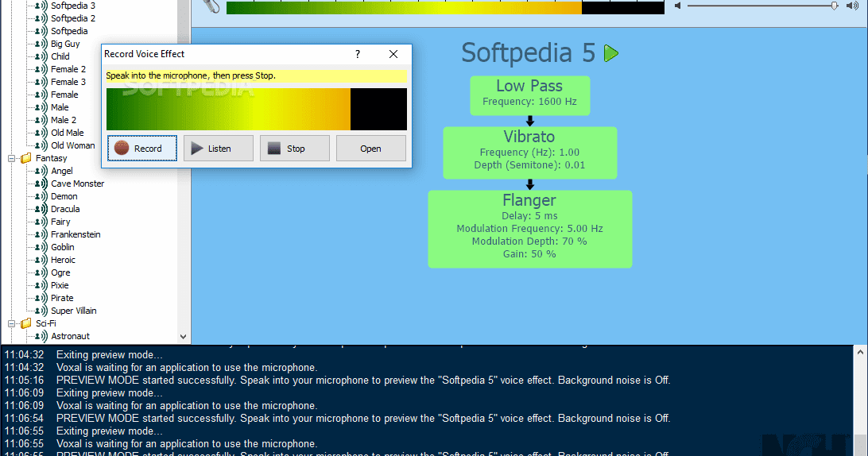The height and width of the screenshot is (456, 868).
Task: Click the Pixie voice icon
Action: (x=41, y=285)
